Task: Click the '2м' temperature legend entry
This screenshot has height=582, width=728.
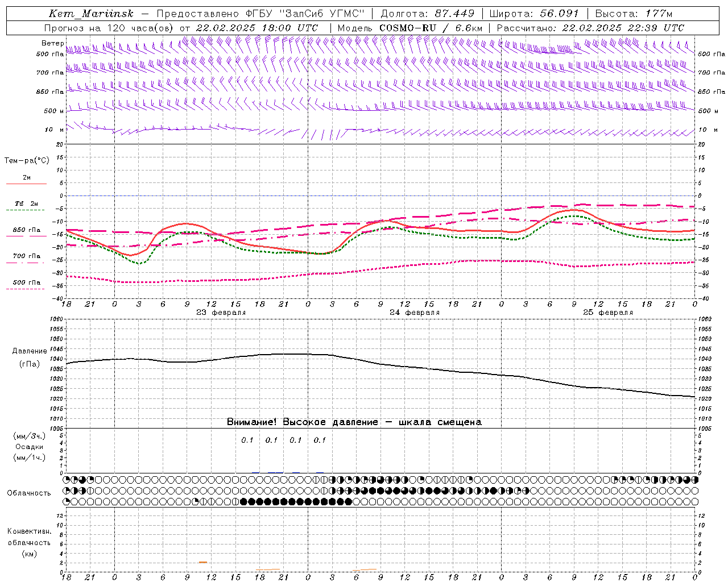Action: (27, 178)
